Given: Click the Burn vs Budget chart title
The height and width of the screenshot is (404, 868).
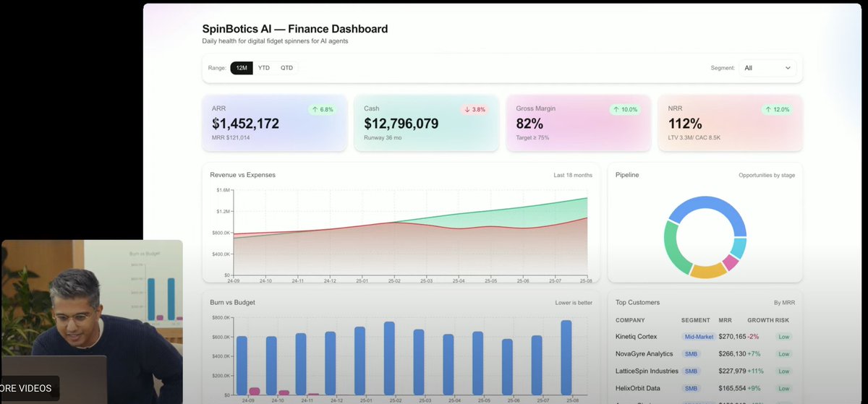Looking at the screenshot, I should [x=232, y=302].
